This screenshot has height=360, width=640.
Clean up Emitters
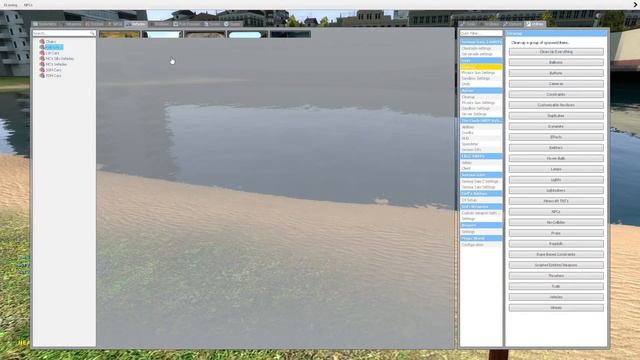[556, 148]
